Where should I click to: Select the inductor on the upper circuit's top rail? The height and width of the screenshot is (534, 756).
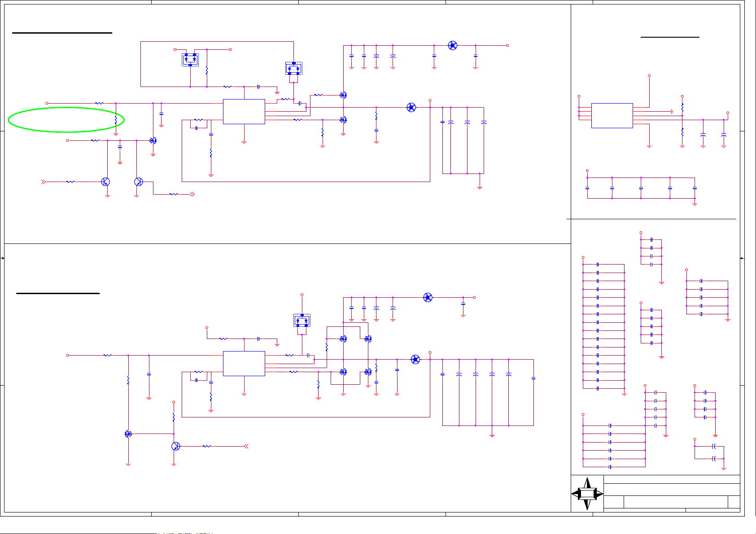453,45
